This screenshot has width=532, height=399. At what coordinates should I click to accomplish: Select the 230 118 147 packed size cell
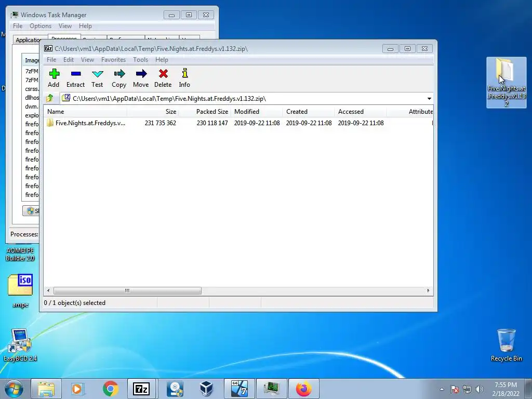[x=212, y=123]
